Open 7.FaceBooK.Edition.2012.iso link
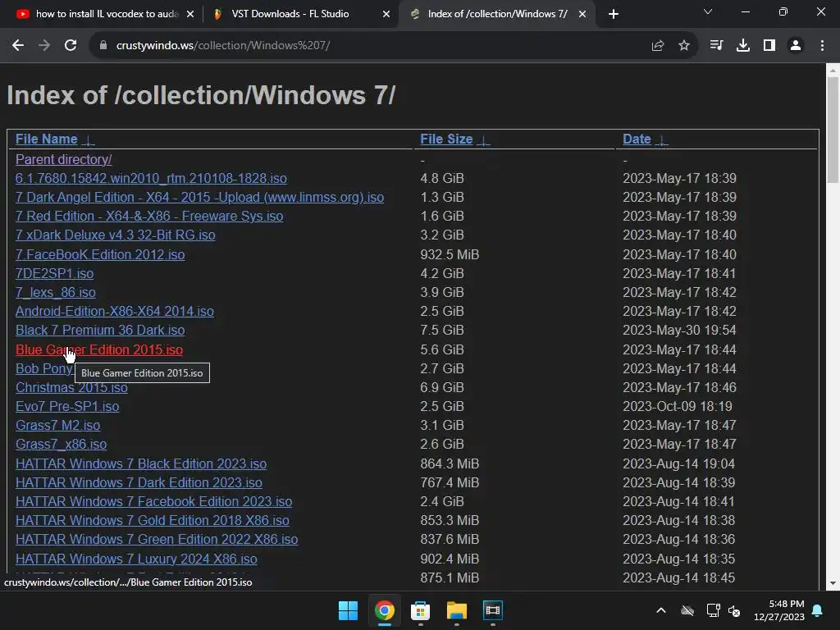This screenshot has height=630, width=840. (100, 254)
